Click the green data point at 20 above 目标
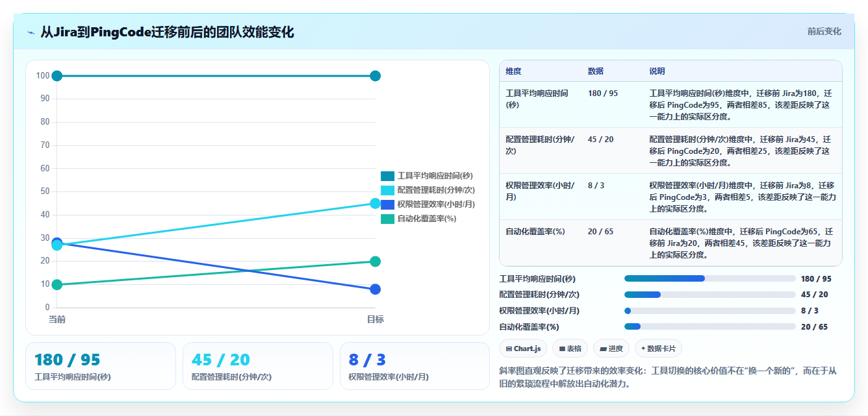868x416 pixels. [375, 262]
